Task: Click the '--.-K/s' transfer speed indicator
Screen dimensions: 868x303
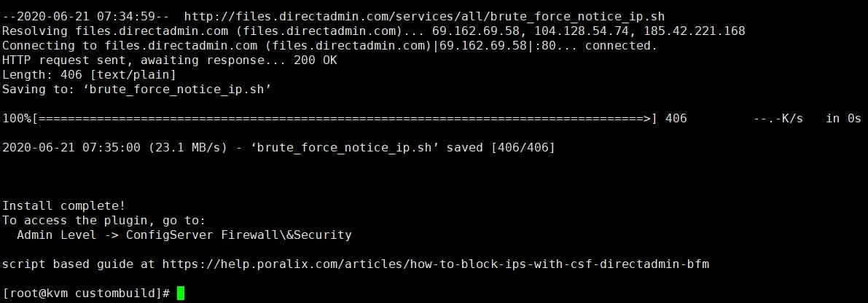Action: point(778,118)
